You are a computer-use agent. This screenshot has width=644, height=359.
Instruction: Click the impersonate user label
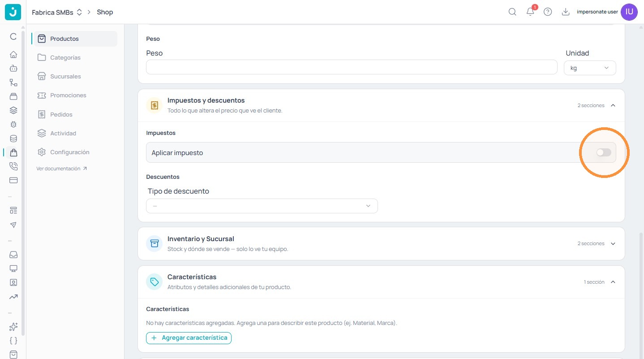click(597, 12)
